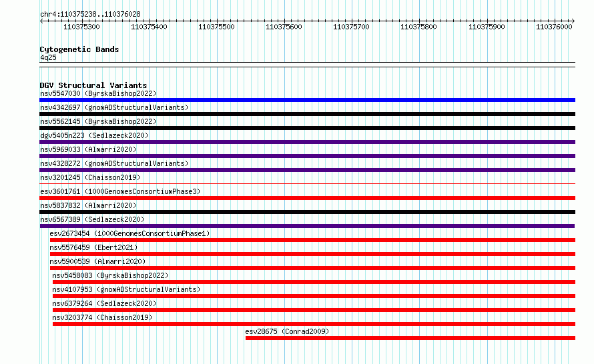
Task: Select the red nsv5576459 variant bar
Action: pos(312,254)
